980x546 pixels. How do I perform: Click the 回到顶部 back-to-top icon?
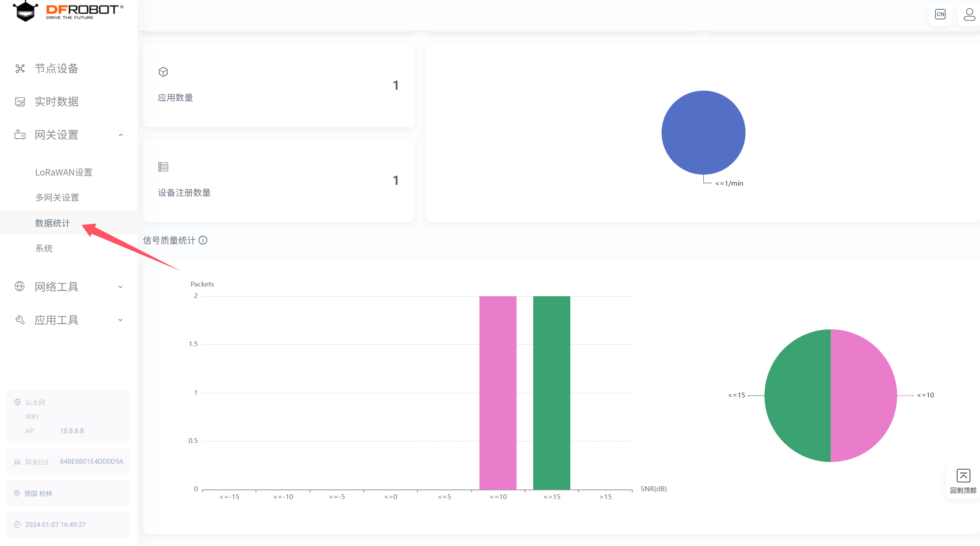click(x=963, y=476)
